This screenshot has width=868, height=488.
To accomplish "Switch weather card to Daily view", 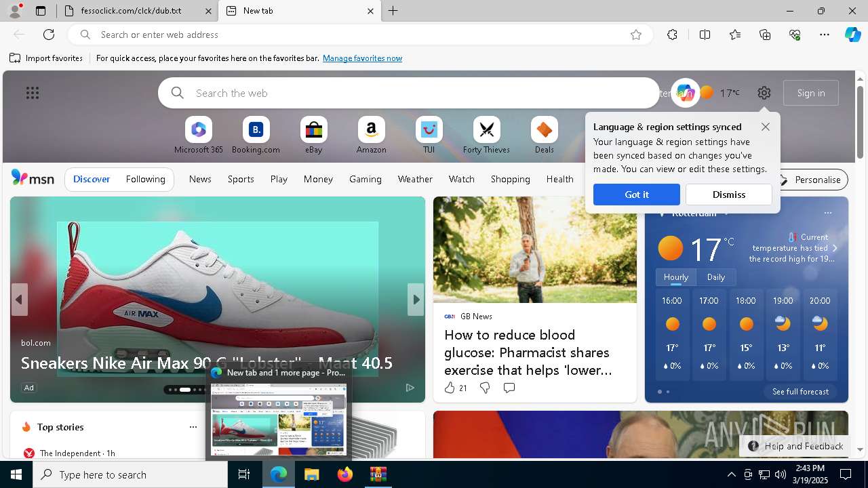I will click(716, 277).
